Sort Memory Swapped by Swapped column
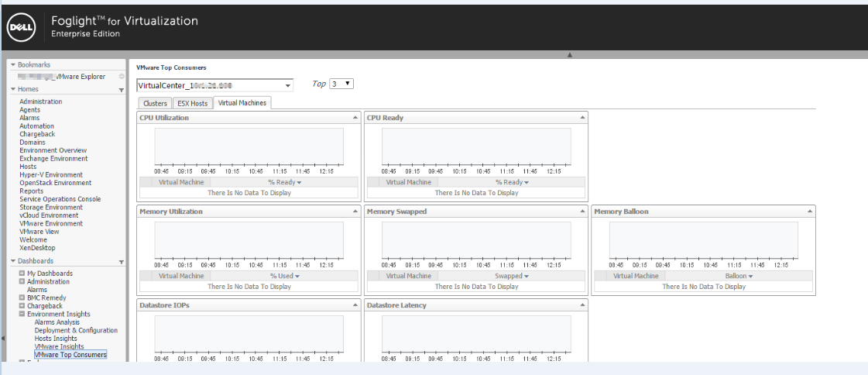Image resolution: width=868 pixels, height=375 pixels. [x=512, y=276]
